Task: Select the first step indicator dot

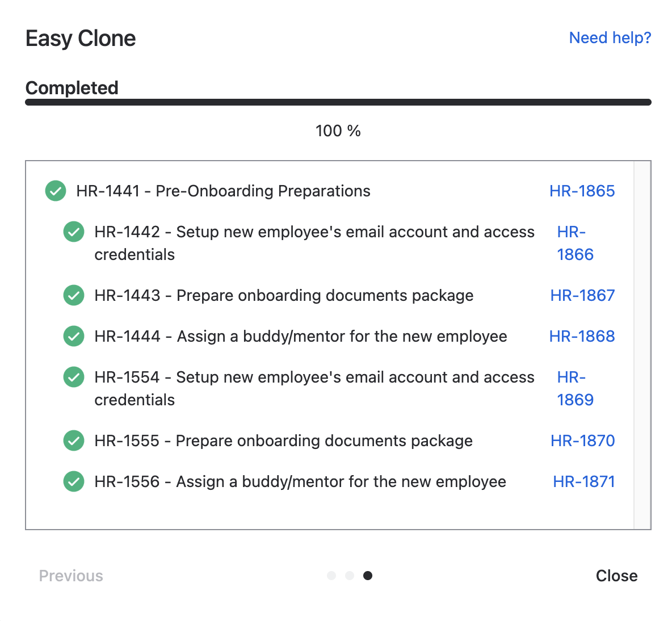Action: pos(331,576)
